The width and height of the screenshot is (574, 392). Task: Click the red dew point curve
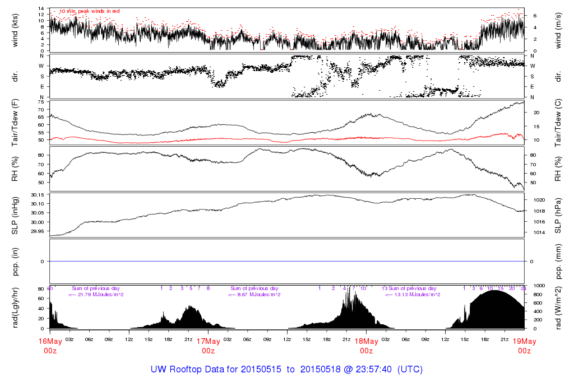287,139
